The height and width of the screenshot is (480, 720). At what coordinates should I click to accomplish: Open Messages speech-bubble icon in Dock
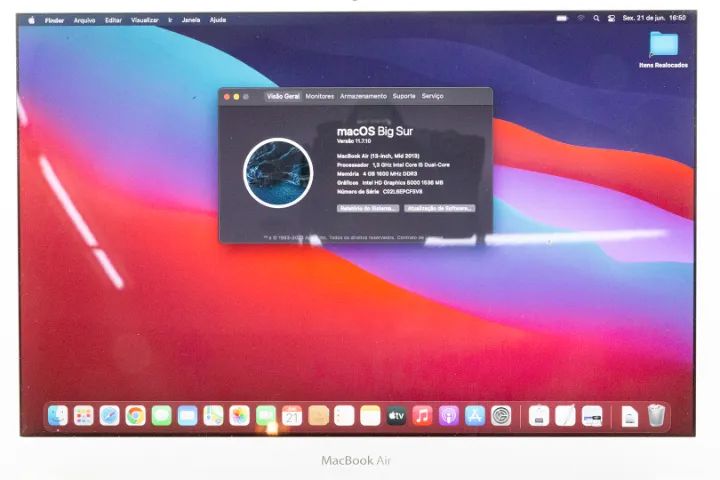(162, 416)
